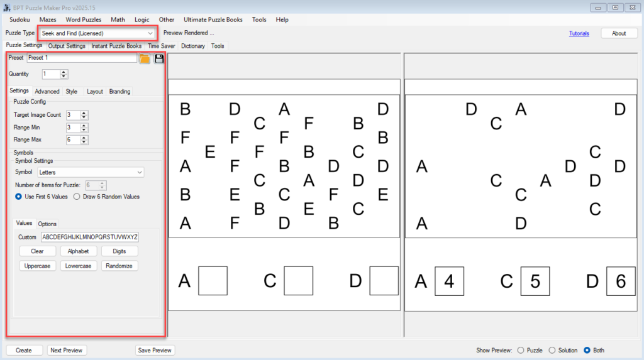
Task: Click the BPT Puzzle Maker title bar icon
Action: 6,7
